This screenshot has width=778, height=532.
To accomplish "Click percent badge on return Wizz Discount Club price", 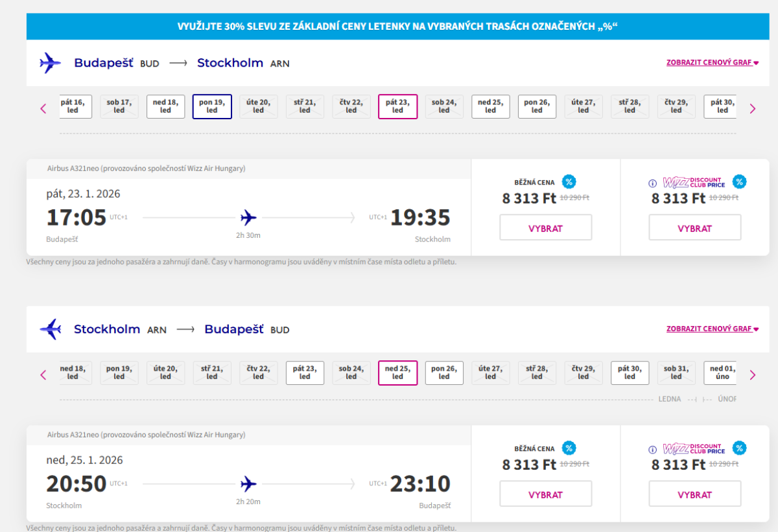I will 739,448.
